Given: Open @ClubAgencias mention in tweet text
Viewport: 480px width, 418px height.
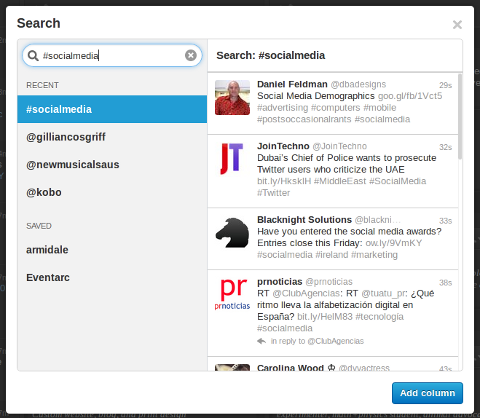Looking at the screenshot, I should tap(306, 293).
